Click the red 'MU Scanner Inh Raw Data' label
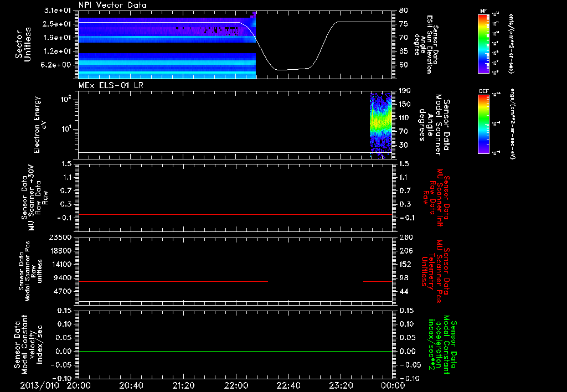The height and width of the screenshot is (392, 567). [436, 198]
